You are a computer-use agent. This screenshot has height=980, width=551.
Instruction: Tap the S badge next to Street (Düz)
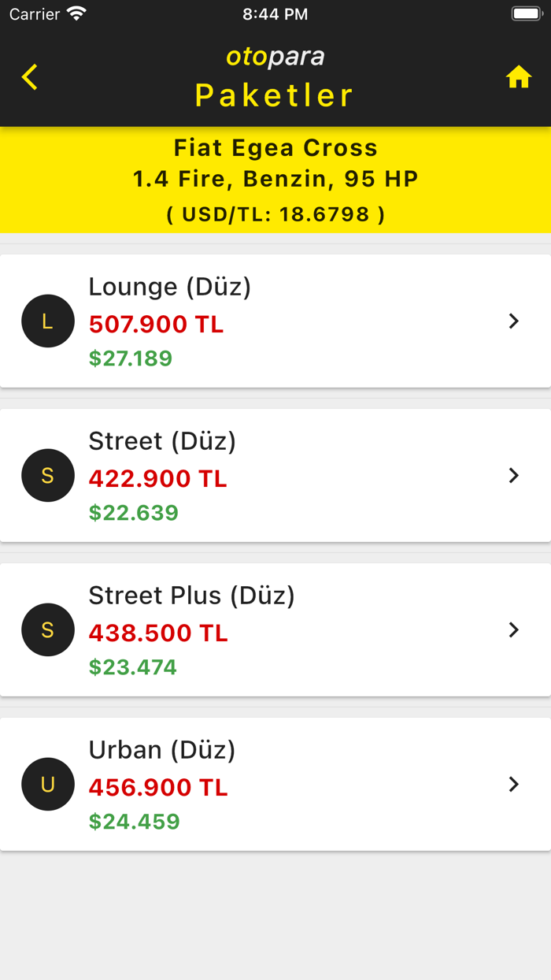(x=47, y=476)
